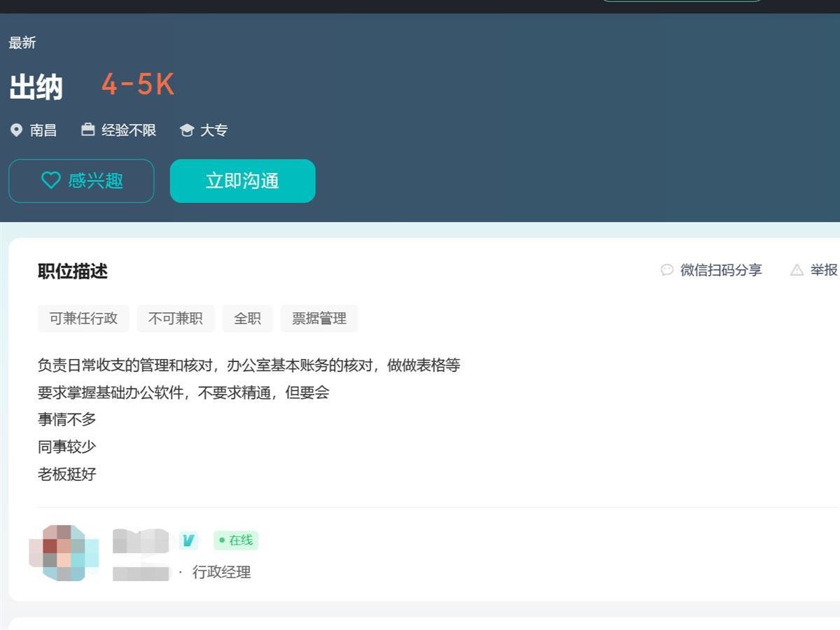
Task: Select the 票据管理 job tag
Action: (319, 318)
